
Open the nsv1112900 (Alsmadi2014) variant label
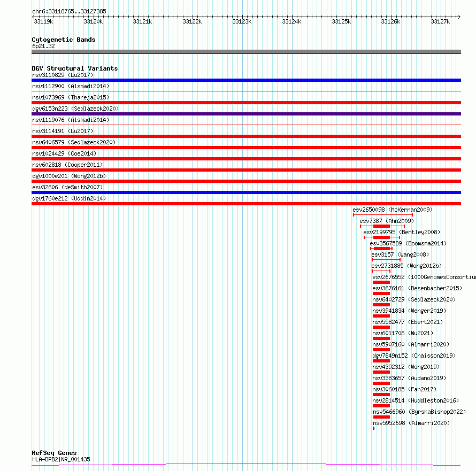[71, 86]
